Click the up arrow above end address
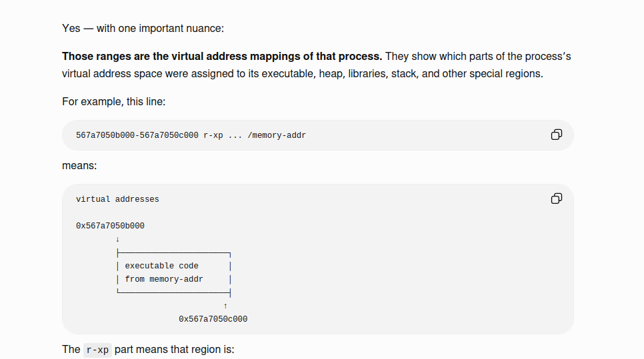Image resolution: width=644 pixels, height=359 pixels. pos(225,306)
